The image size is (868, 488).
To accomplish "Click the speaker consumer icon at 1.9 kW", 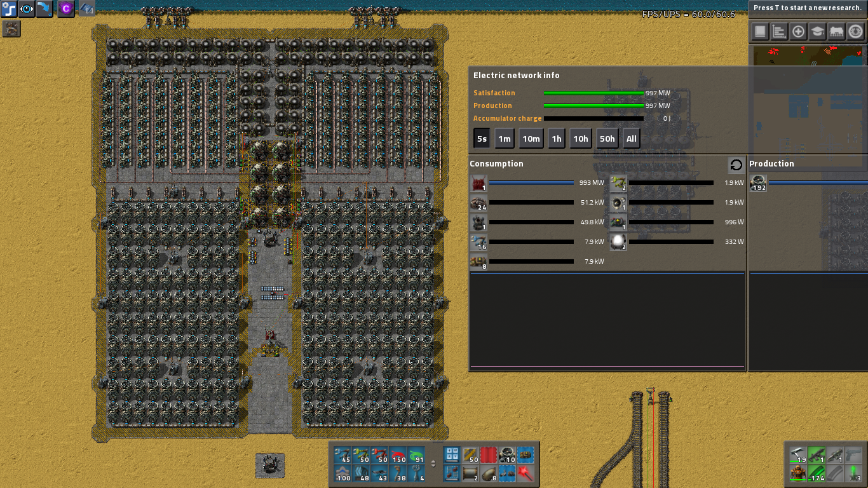I will 618,203.
